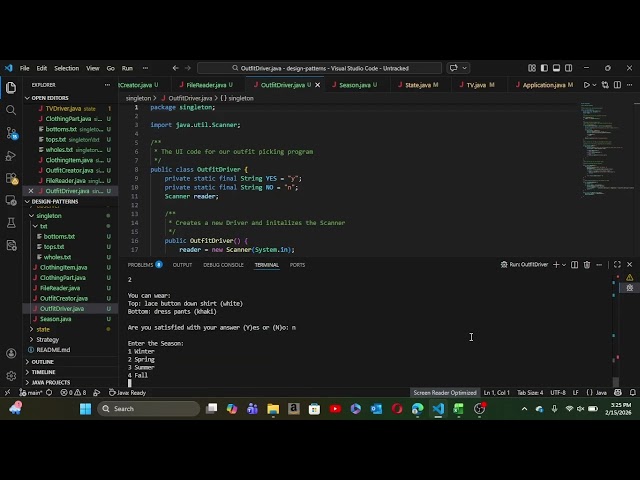Open the Run menu
Viewport: 640px width, 480px height.
[127, 68]
